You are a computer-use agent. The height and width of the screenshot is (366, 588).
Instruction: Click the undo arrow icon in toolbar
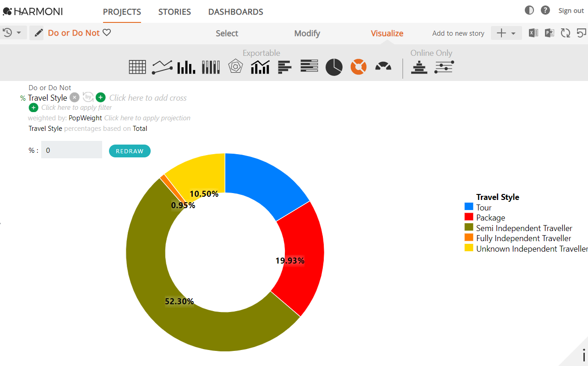[x=582, y=33]
